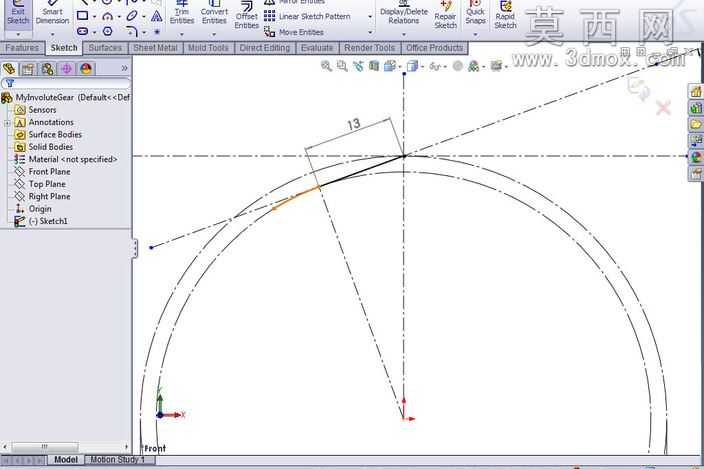
Task: Click Convert Entities
Action: [214, 13]
